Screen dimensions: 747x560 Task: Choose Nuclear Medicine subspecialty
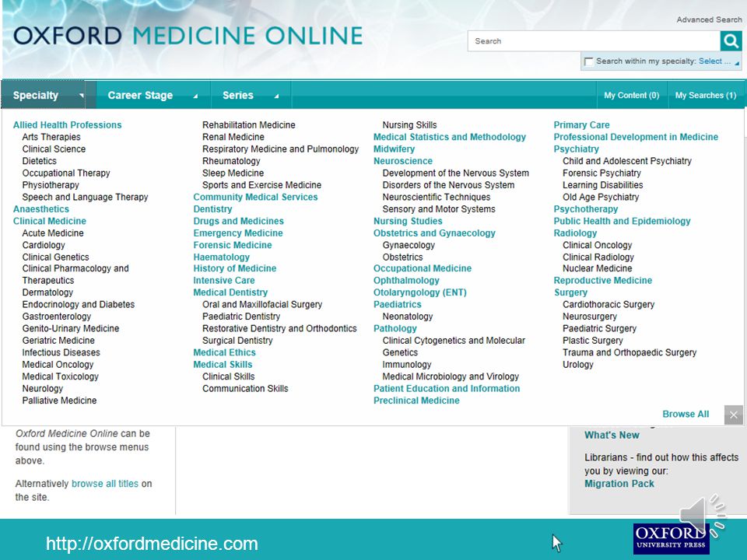pos(598,268)
